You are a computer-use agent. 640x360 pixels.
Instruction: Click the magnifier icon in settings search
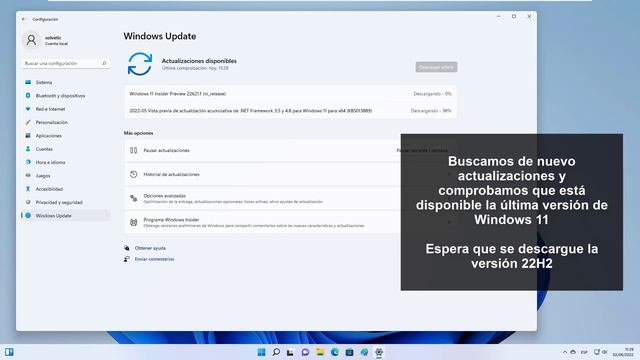[104, 63]
